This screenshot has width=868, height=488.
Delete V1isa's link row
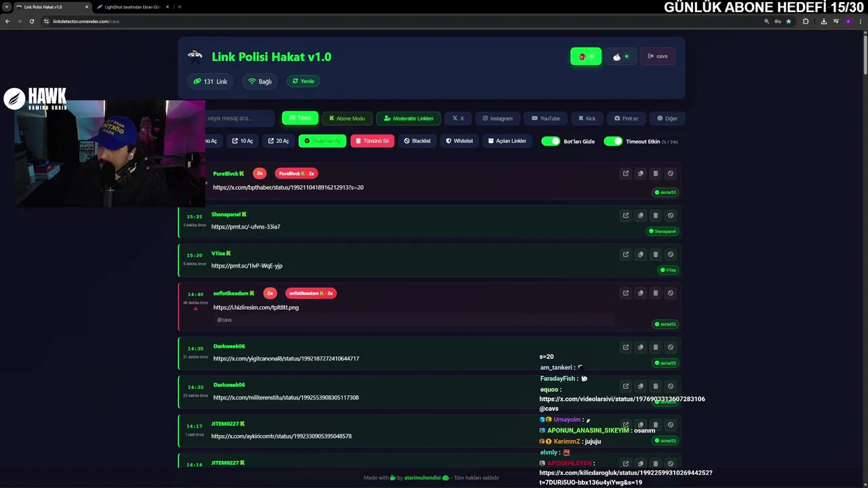655,254
